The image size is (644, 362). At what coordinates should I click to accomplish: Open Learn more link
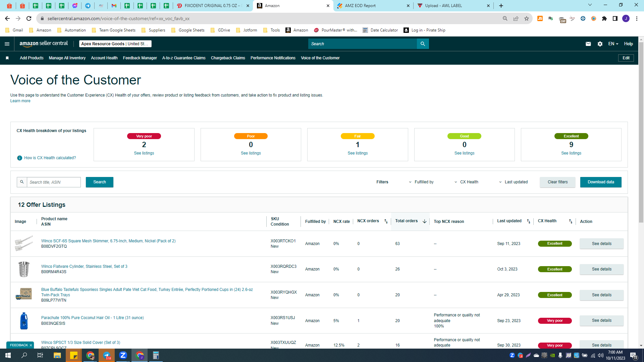20,101
